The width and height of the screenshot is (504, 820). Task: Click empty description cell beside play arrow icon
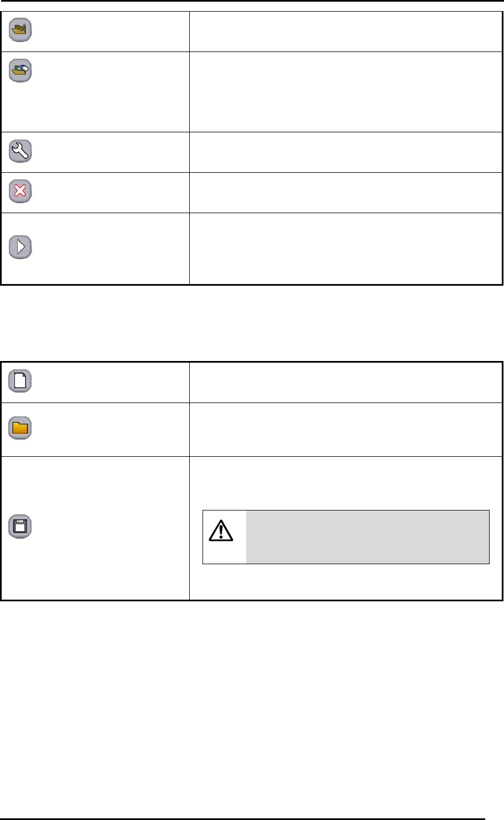pos(346,249)
